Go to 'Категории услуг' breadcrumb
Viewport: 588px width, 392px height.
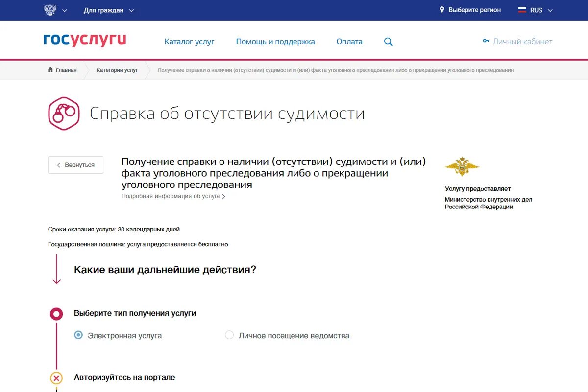117,70
